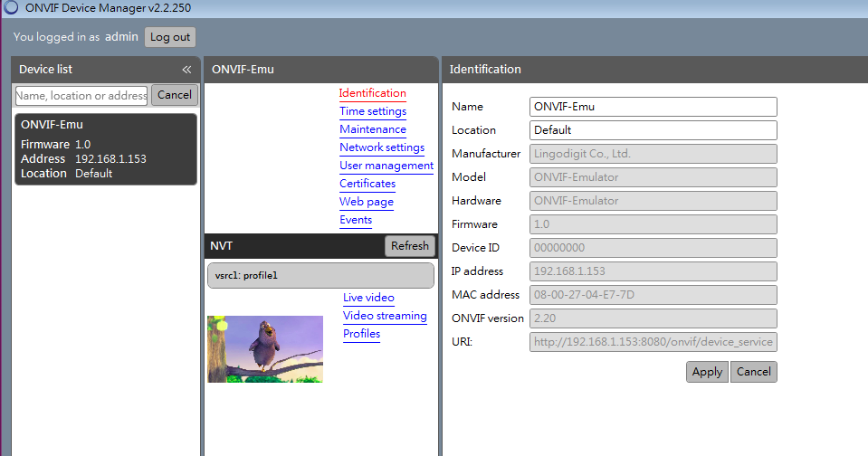
Task: Open User management
Action: 386,166
